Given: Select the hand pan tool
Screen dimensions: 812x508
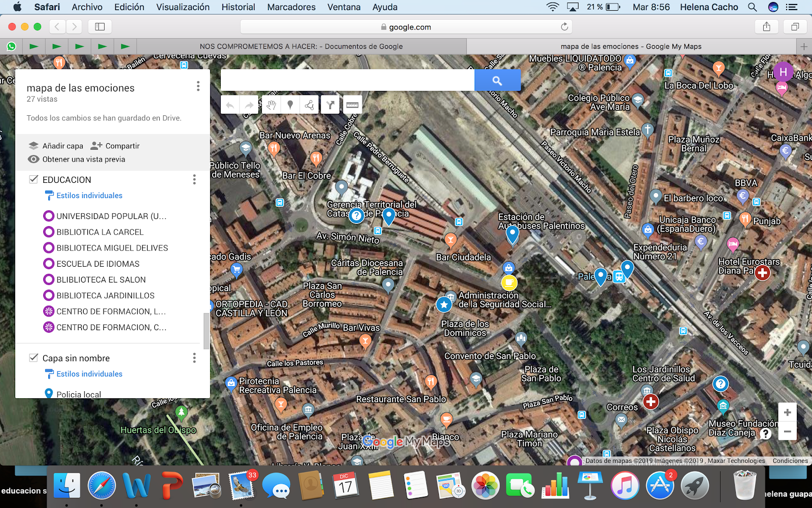Looking at the screenshot, I should click(x=271, y=105).
